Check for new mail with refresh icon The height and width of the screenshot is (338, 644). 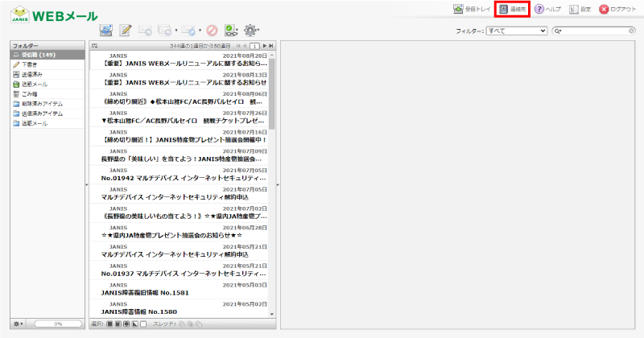tap(106, 30)
